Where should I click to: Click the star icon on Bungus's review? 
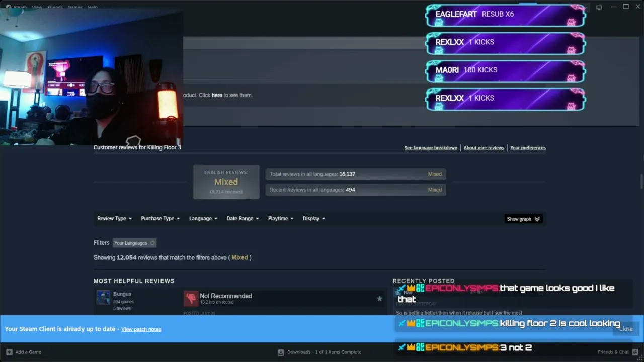(379, 299)
